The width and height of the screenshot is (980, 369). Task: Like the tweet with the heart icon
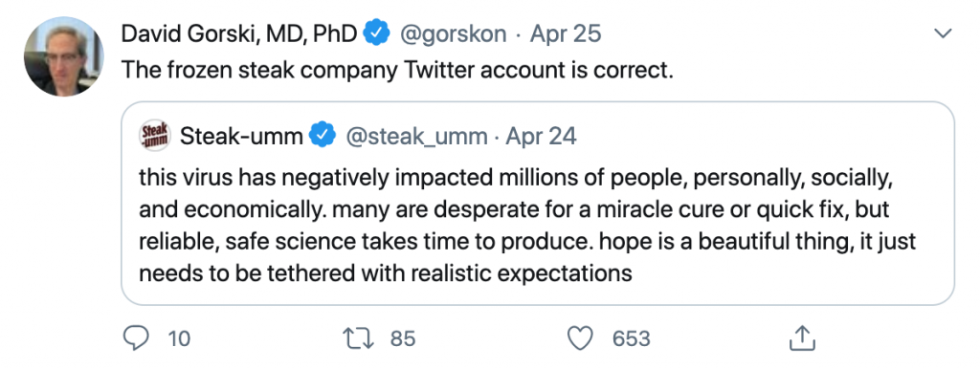click(579, 338)
